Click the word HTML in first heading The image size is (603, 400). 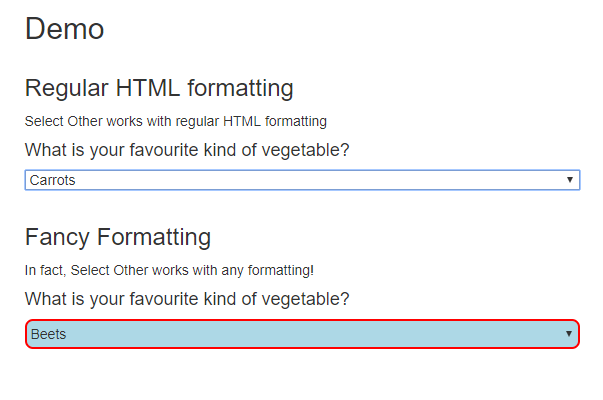148,88
